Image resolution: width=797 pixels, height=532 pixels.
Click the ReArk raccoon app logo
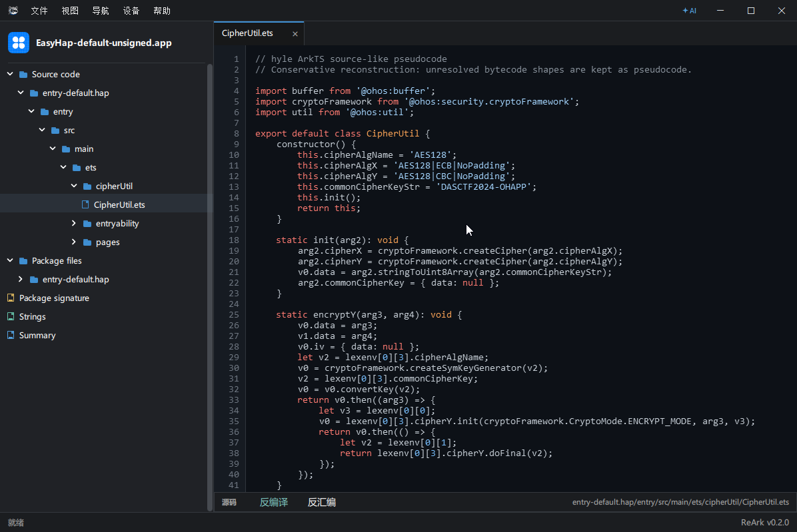click(13, 11)
